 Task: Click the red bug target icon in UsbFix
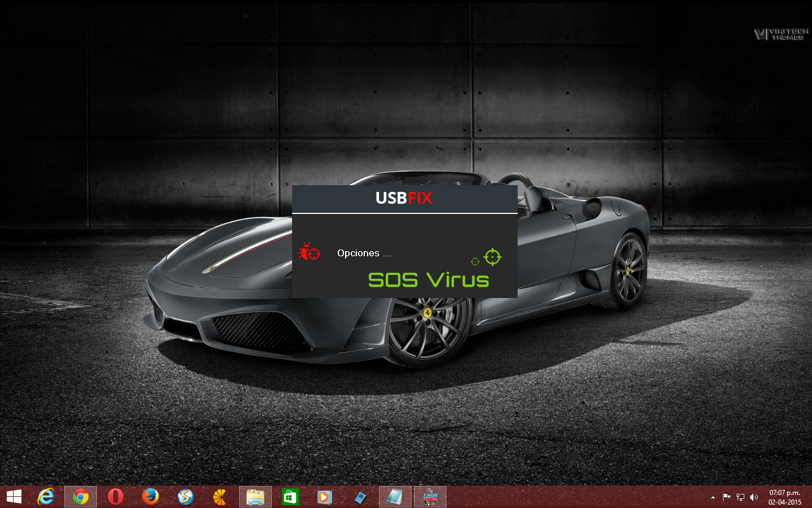click(308, 251)
